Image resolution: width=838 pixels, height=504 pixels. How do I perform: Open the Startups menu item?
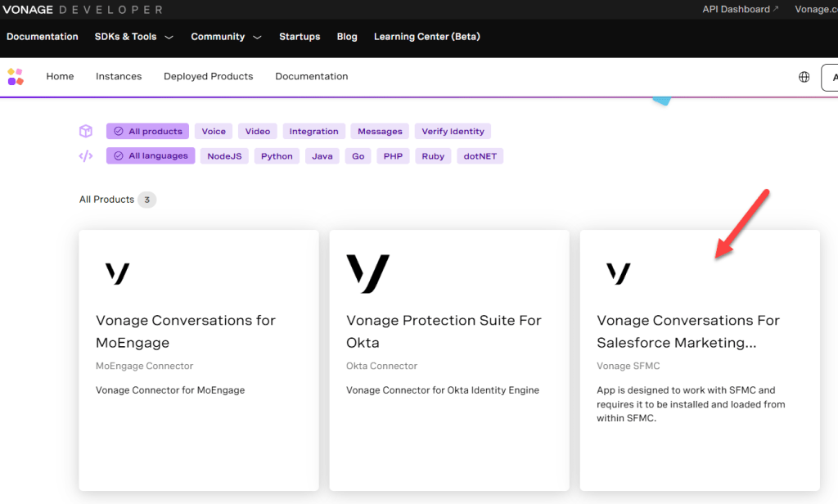tap(300, 37)
